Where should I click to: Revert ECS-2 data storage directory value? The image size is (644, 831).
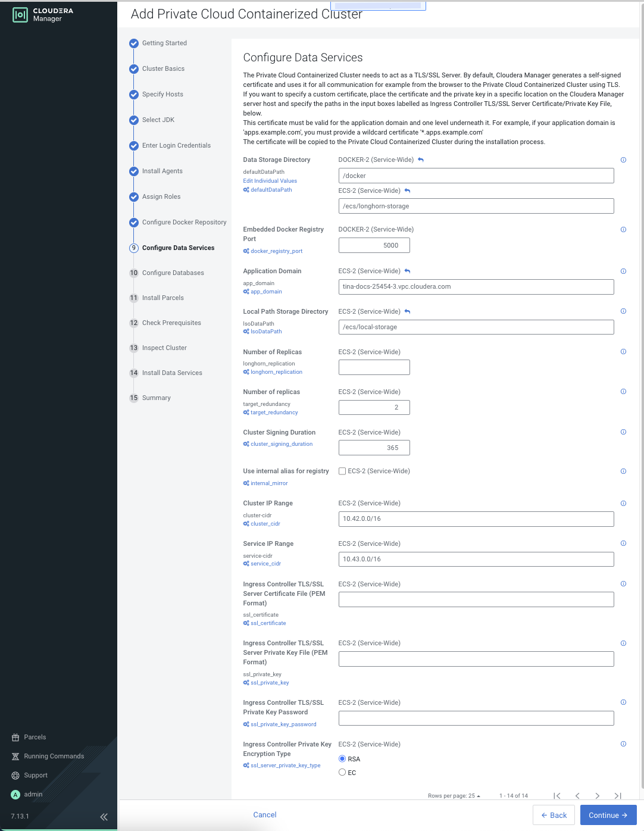pyautogui.click(x=408, y=190)
